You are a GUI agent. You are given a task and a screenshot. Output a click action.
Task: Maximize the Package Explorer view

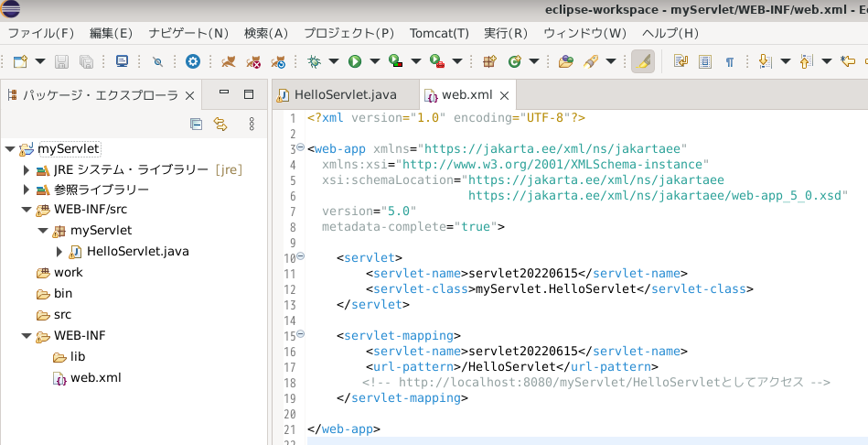249,94
